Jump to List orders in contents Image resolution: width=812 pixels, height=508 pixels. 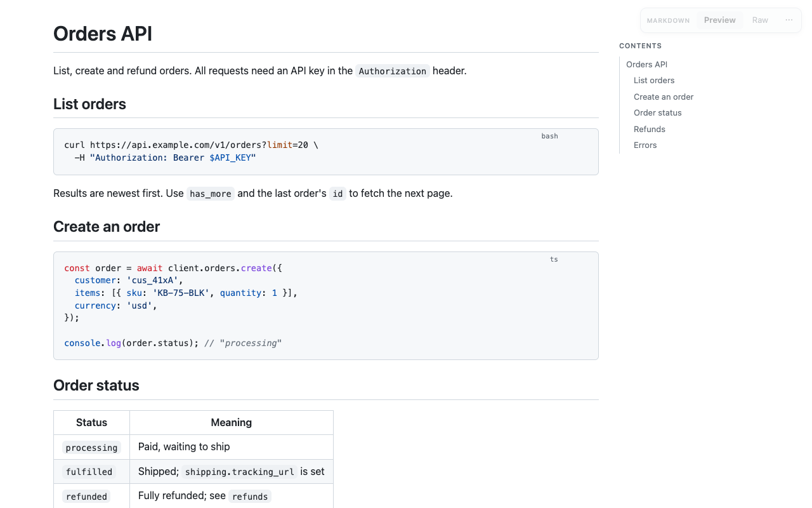pyautogui.click(x=654, y=81)
